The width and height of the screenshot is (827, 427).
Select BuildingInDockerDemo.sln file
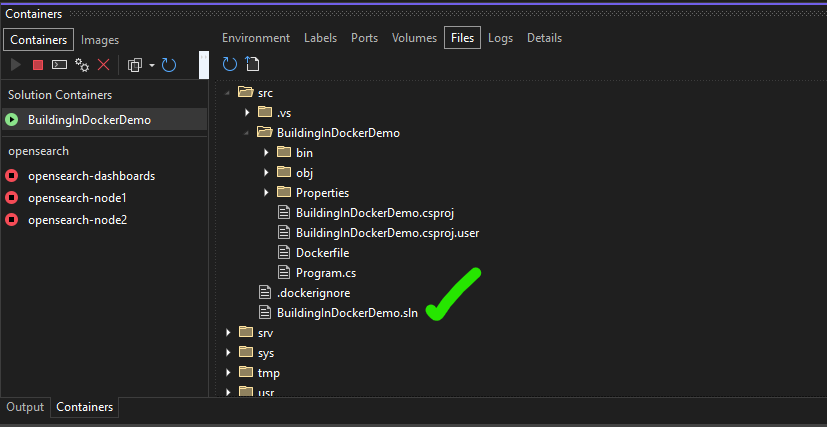[347, 313]
